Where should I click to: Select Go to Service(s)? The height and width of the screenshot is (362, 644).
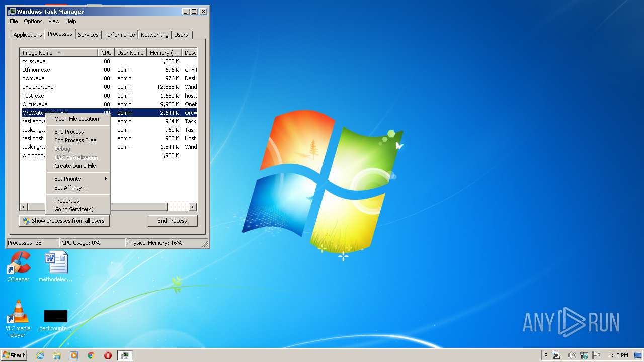click(x=78, y=209)
